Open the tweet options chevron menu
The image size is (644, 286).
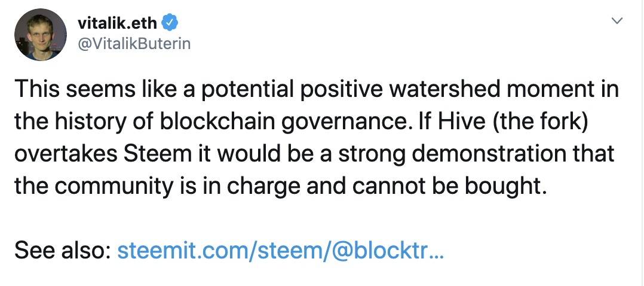pyautogui.click(x=617, y=20)
